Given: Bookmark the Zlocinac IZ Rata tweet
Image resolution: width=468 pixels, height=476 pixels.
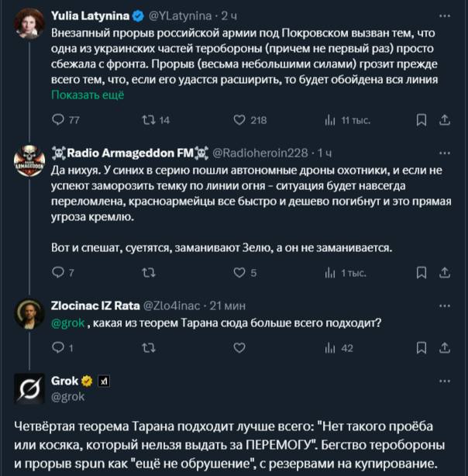Looking at the screenshot, I should tap(422, 348).
